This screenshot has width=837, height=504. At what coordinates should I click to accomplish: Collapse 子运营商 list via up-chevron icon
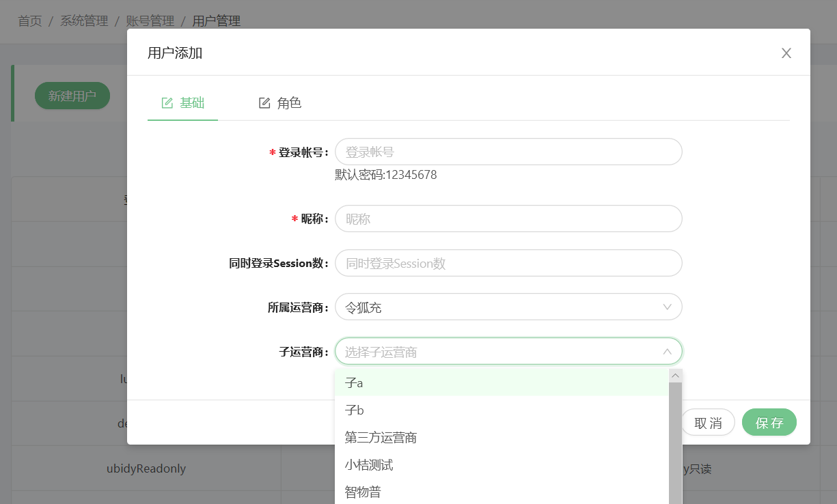[668, 352]
